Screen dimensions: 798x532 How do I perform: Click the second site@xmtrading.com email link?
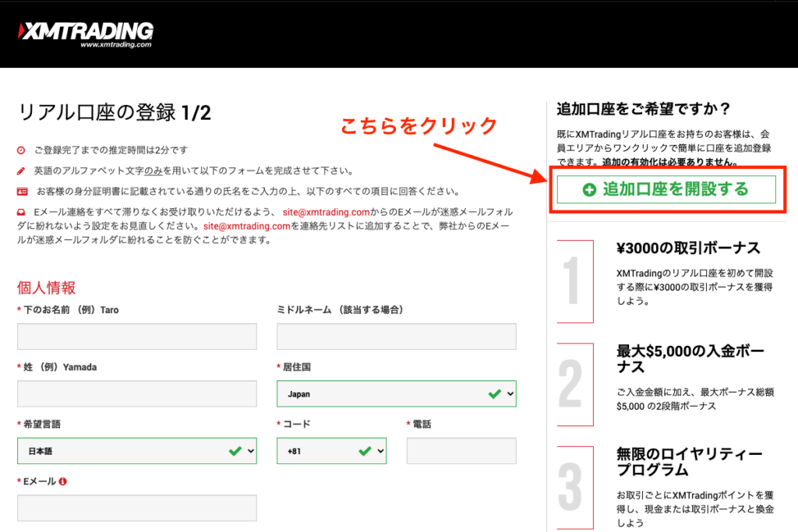[x=247, y=226]
